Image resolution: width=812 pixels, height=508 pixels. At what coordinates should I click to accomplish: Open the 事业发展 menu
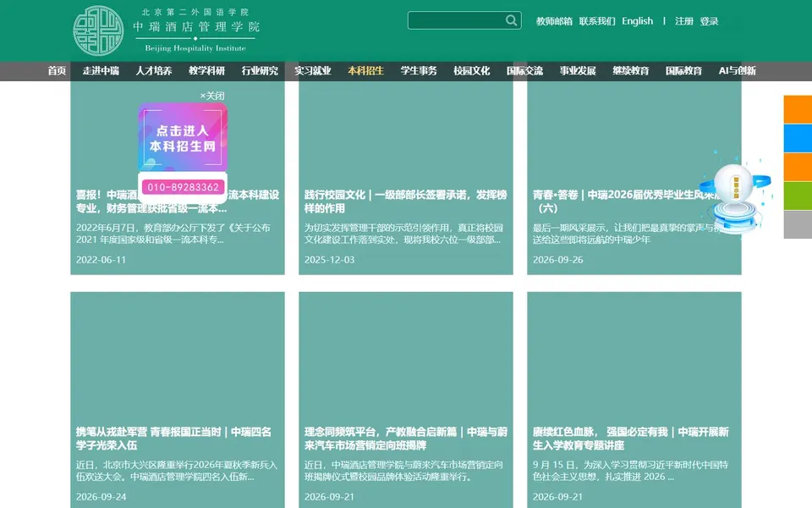click(578, 71)
